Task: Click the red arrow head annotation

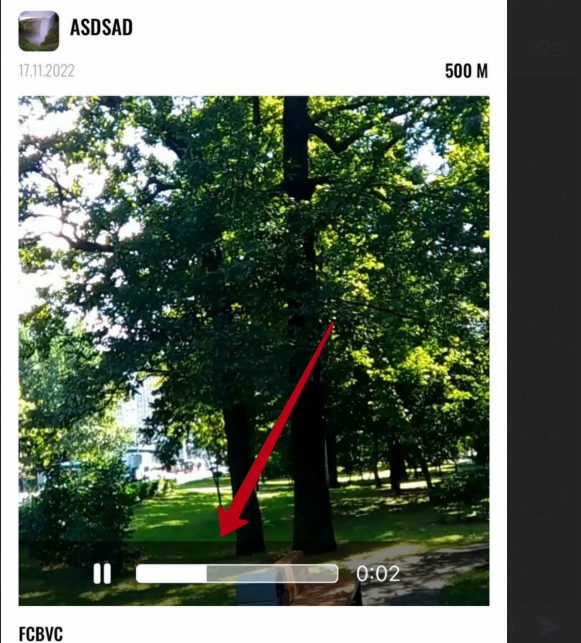Action: click(230, 522)
